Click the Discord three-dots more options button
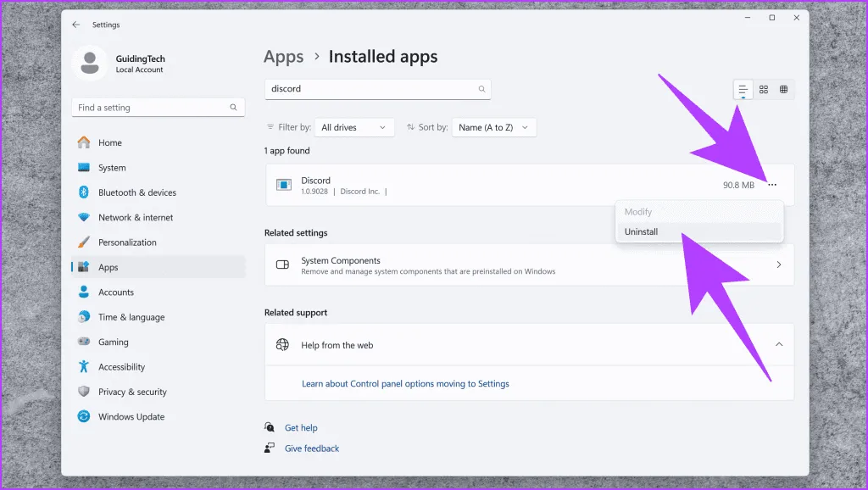This screenshot has height=490, width=868. (x=771, y=185)
